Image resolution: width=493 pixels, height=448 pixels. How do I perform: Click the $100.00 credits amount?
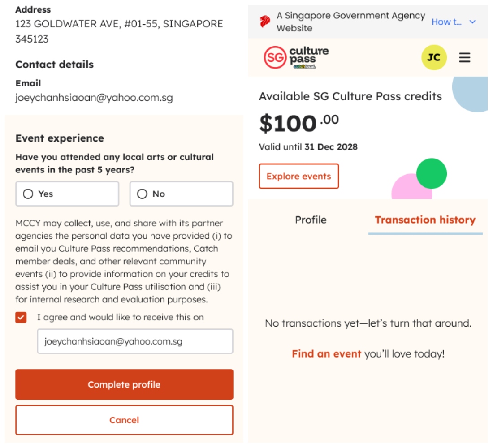pos(298,123)
